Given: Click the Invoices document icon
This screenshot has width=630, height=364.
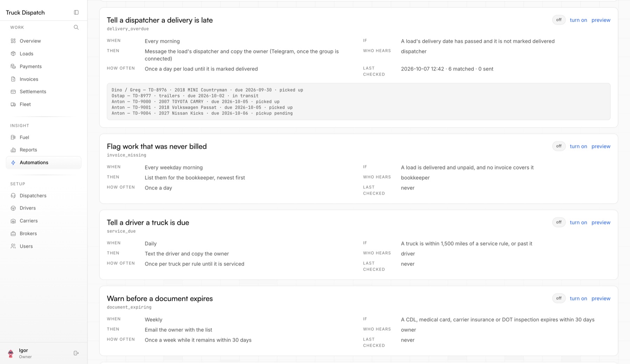Looking at the screenshot, I should click(x=13, y=79).
